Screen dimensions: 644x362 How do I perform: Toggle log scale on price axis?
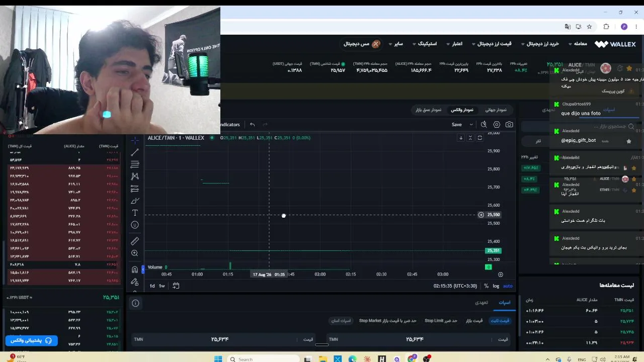click(x=496, y=286)
